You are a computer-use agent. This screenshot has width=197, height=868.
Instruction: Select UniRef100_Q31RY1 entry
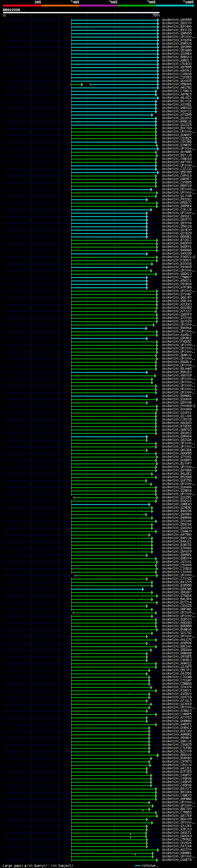177,413
